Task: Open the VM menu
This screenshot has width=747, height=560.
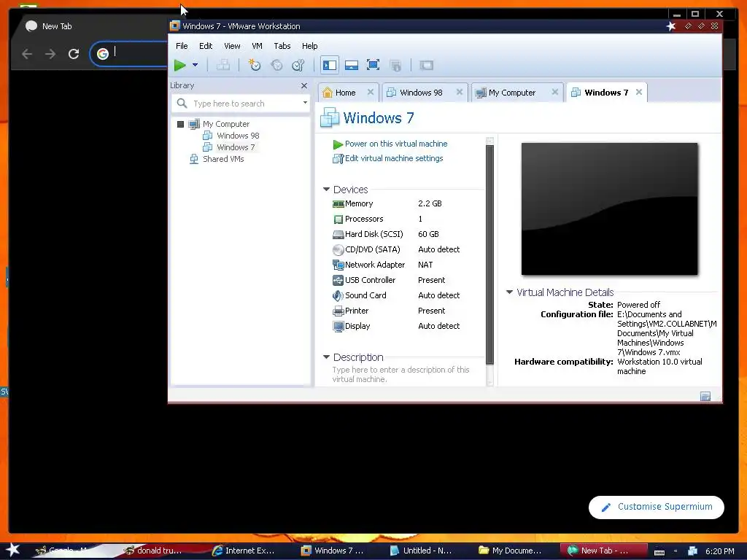Action: [x=257, y=46]
